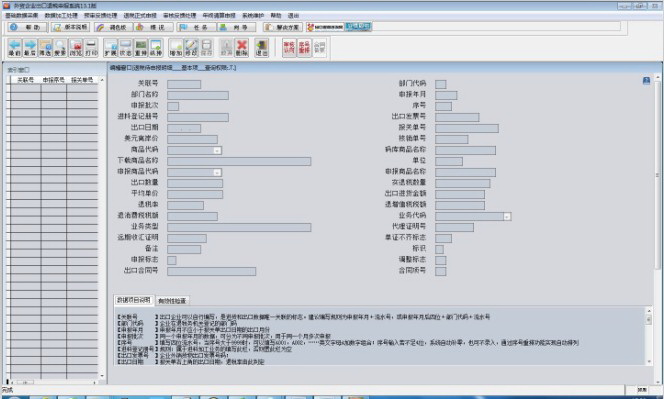Click the 版本说明 toolbar button
The height and width of the screenshot is (399, 664).
70,27
